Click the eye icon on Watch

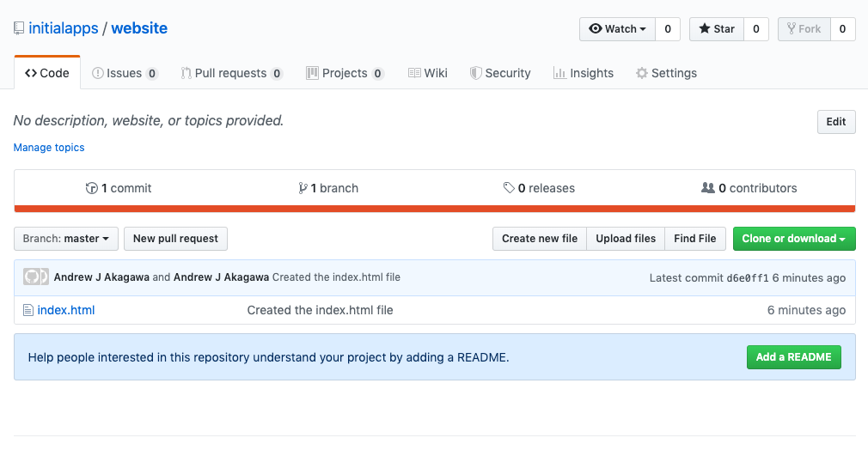tap(595, 28)
